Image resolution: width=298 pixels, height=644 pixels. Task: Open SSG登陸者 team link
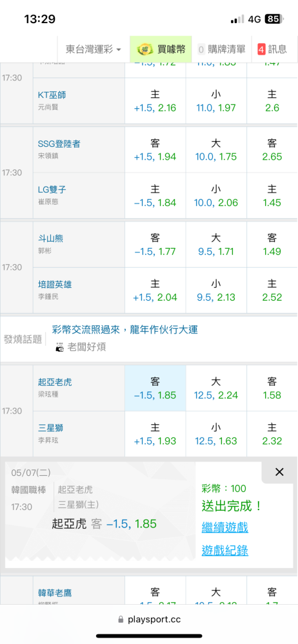(x=59, y=144)
